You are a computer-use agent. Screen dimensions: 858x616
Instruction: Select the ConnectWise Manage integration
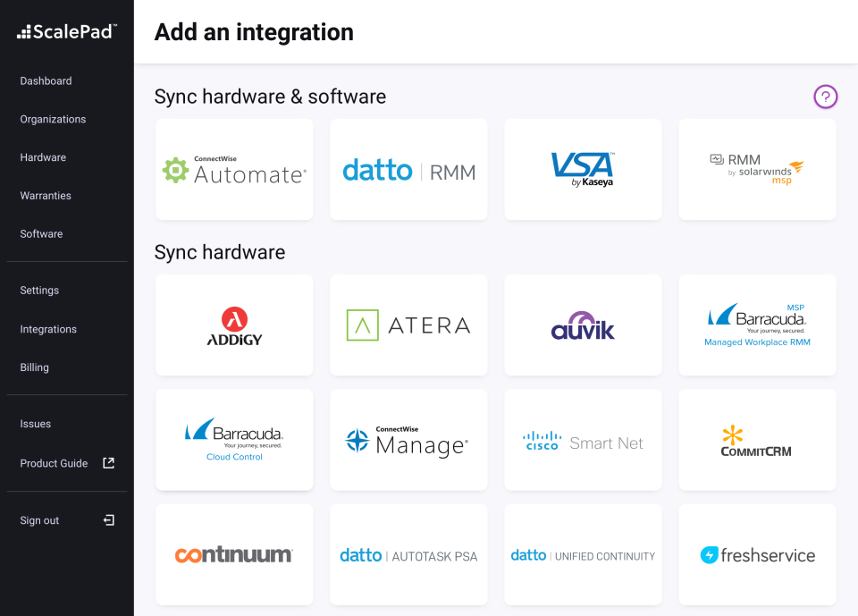point(408,440)
